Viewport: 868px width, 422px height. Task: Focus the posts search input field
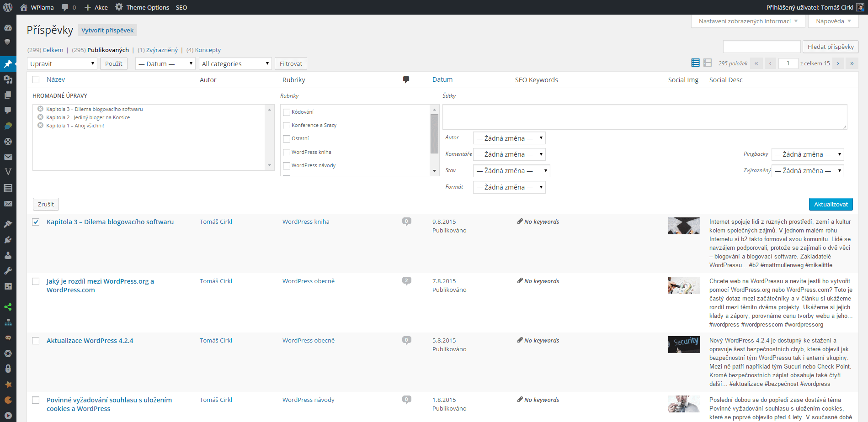coord(761,47)
